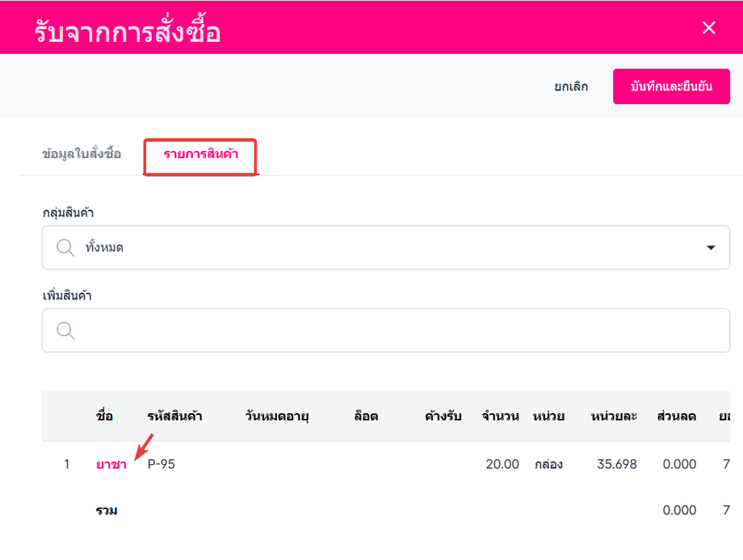The height and width of the screenshot is (560, 743).
Task: Click the รวม total row label
Action: click(x=107, y=510)
